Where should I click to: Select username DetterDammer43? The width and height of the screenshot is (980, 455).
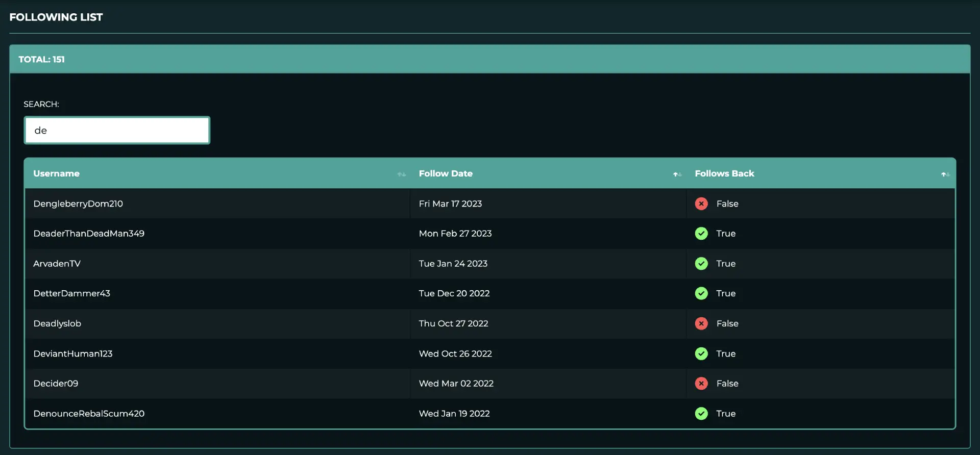[x=71, y=293]
